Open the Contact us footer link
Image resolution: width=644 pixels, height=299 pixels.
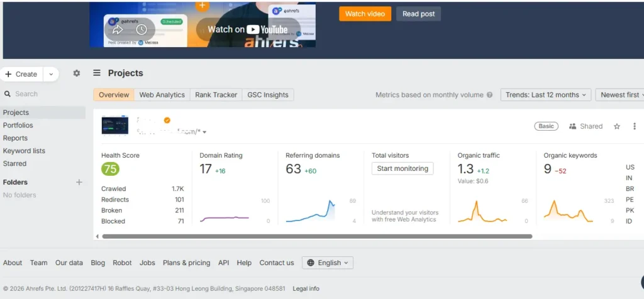[x=277, y=263]
